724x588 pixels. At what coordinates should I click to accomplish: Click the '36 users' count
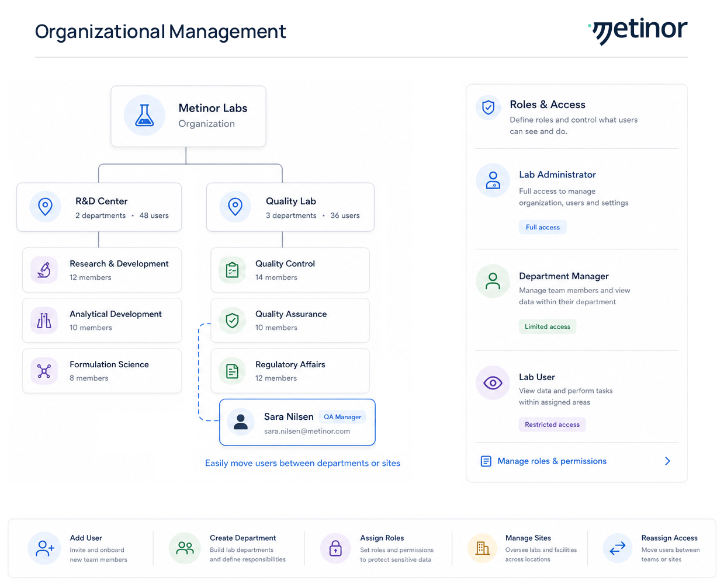click(345, 215)
